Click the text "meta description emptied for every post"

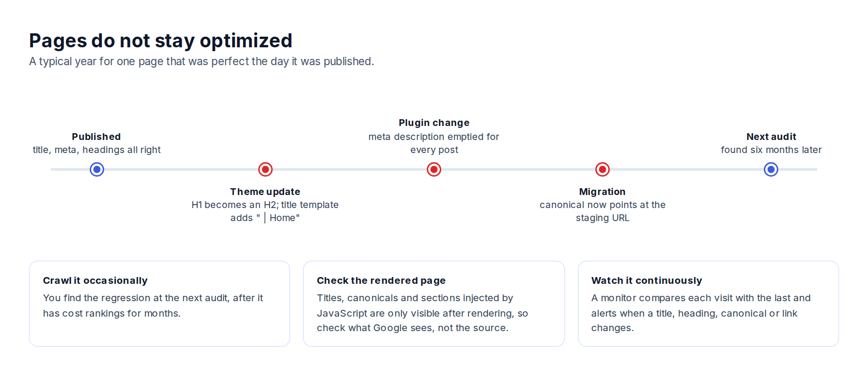pos(434,143)
